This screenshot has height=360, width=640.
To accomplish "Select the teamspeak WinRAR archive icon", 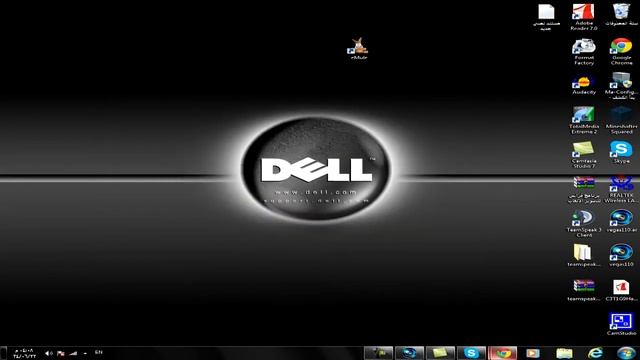I will click(584, 290).
